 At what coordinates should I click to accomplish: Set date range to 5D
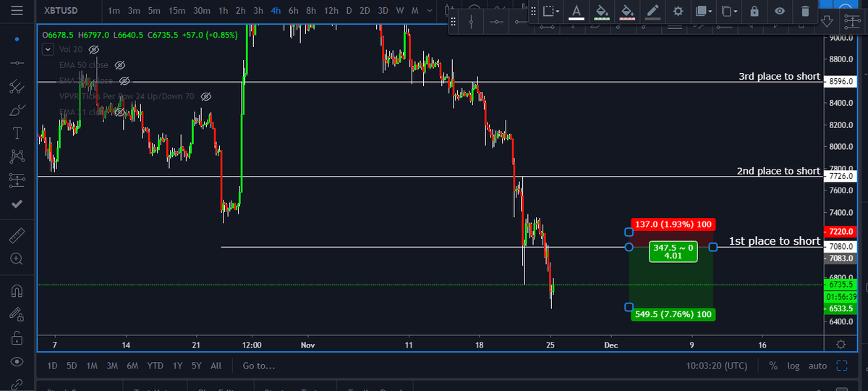click(72, 366)
